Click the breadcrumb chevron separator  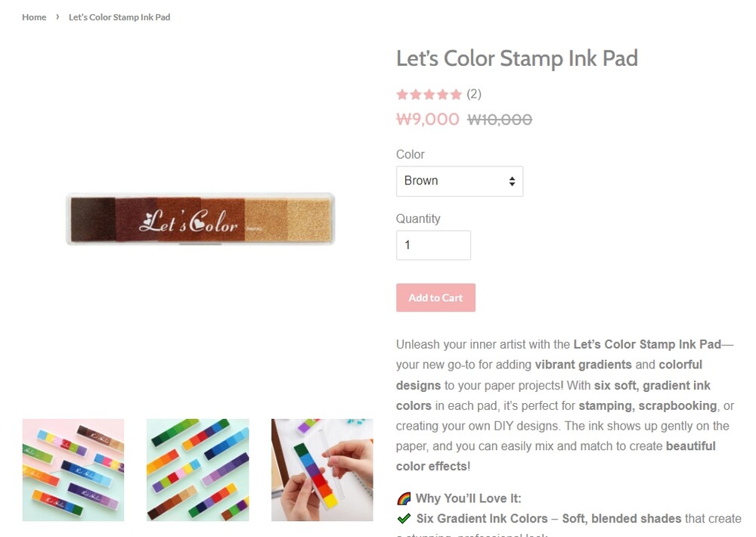[57, 16]
